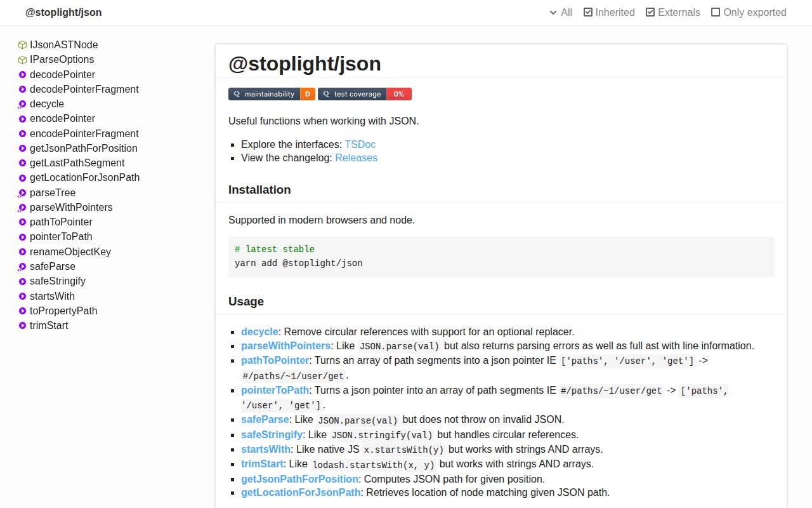Viewport: 812px width, 508px height.
Task: Click the encodePointerFragment function icon
Action: (22, 134)
